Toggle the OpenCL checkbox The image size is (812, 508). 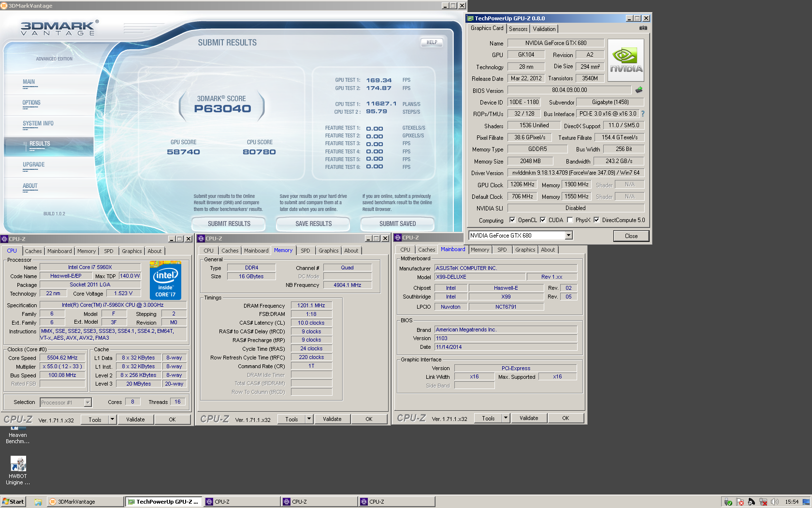pyautogui.click(x=512, y=220)
